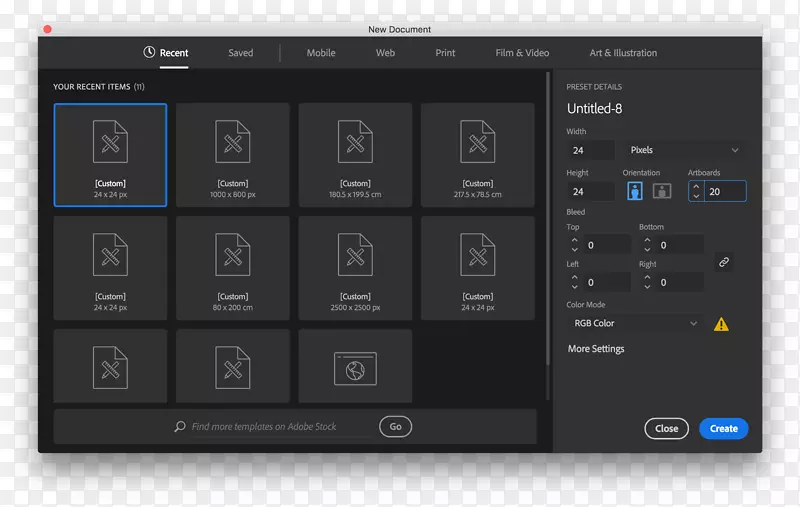
Task: Click the Height input field
Action: [591, 192]
